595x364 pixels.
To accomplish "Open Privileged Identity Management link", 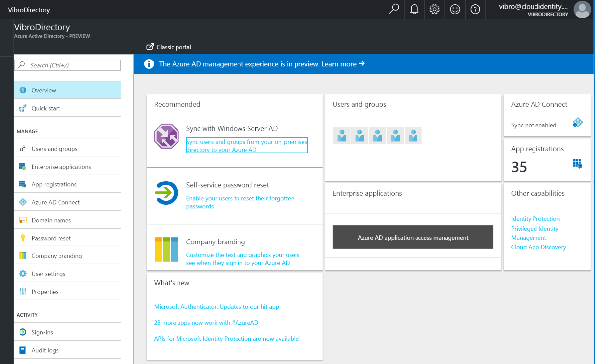I will 535,233.
